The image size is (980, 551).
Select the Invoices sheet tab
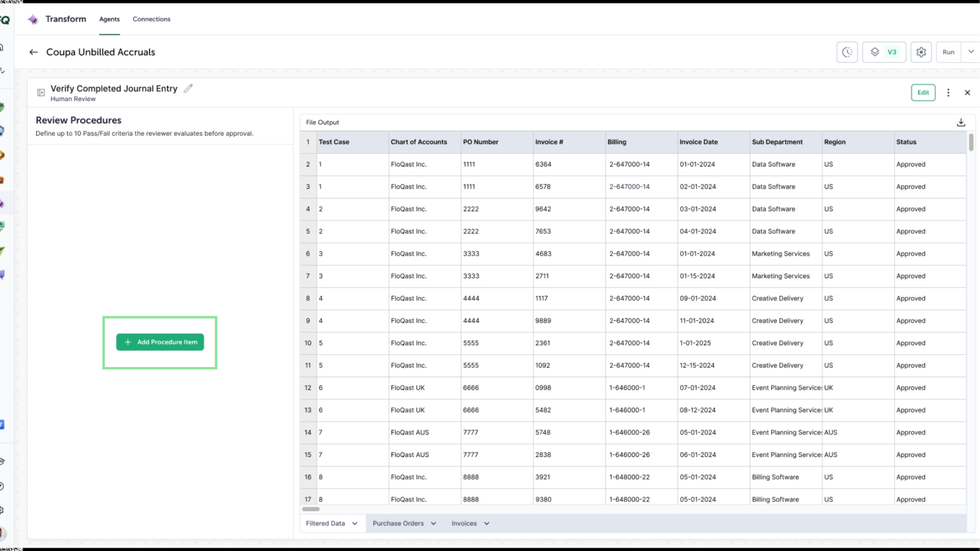tap(464, 524)
